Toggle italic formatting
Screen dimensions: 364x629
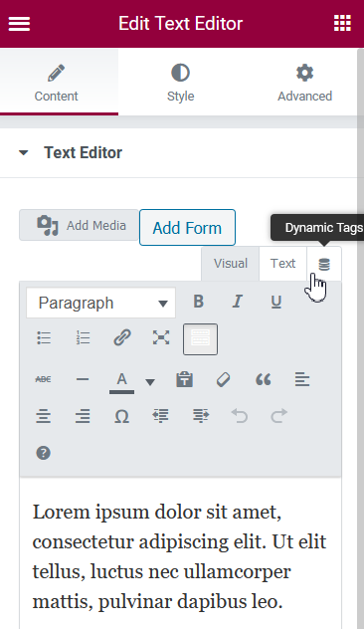238,302
